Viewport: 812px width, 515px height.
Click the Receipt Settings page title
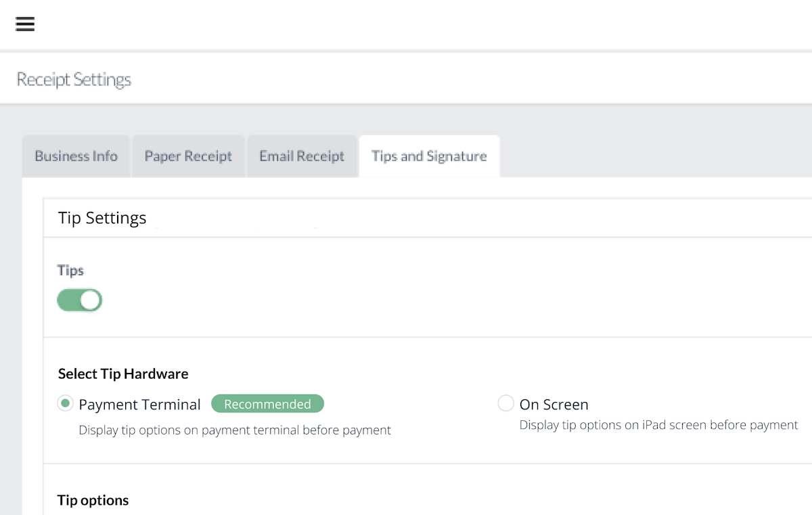point(73,79)
